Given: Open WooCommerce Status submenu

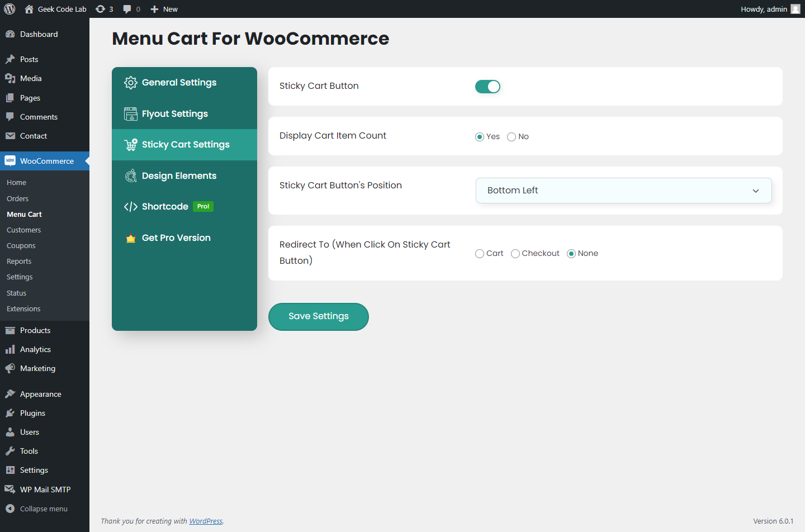Looking at the screenshot, I should (x=16, y=293).
